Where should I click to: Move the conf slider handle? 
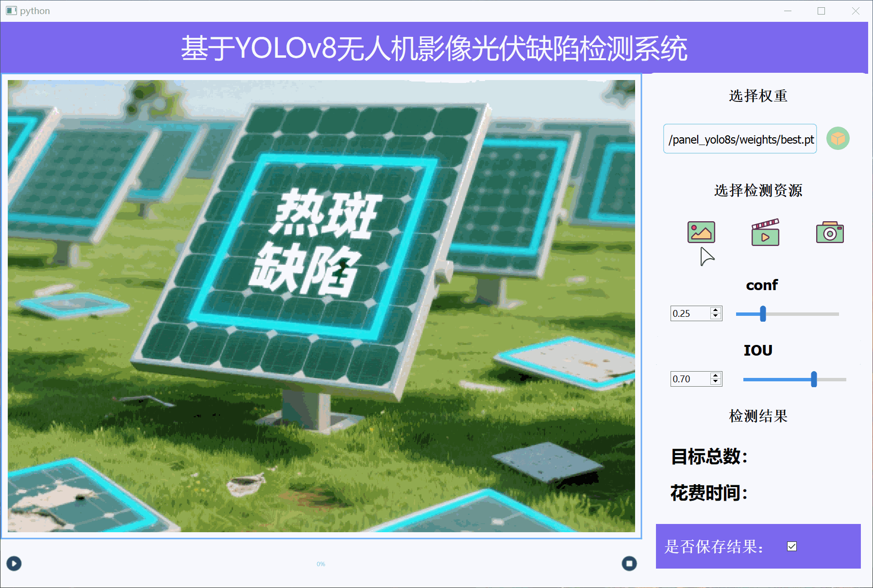click(762, 314)
